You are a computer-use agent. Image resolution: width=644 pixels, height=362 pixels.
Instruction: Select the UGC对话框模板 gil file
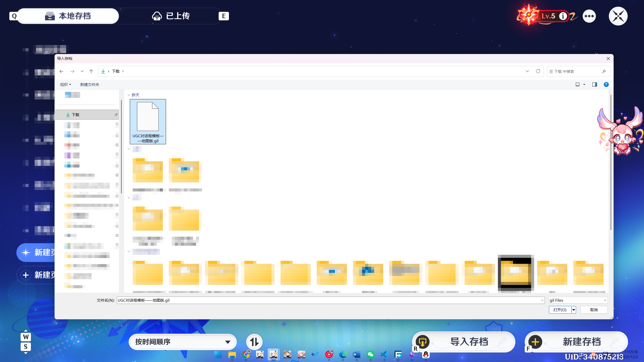point(148,122)
